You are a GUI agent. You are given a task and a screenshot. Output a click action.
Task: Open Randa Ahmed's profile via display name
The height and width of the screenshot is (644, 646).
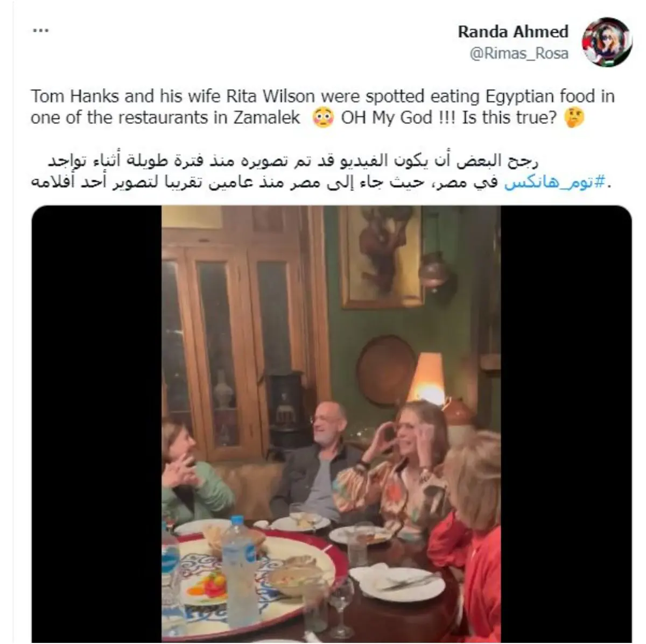513,32
